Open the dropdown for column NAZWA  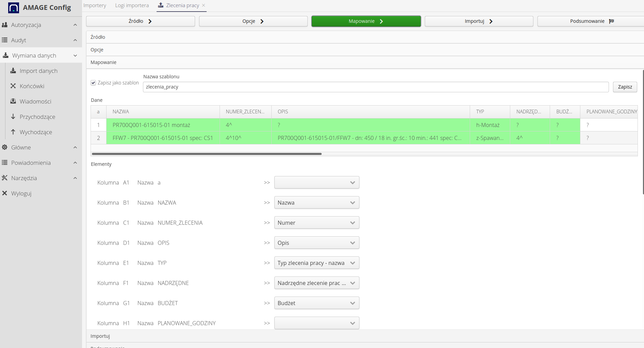[317, 203]
